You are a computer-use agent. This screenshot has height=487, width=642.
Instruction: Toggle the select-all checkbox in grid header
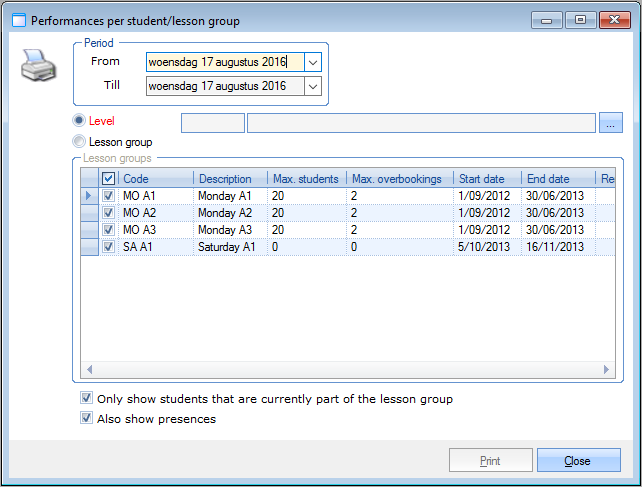[x=109, y=179]
